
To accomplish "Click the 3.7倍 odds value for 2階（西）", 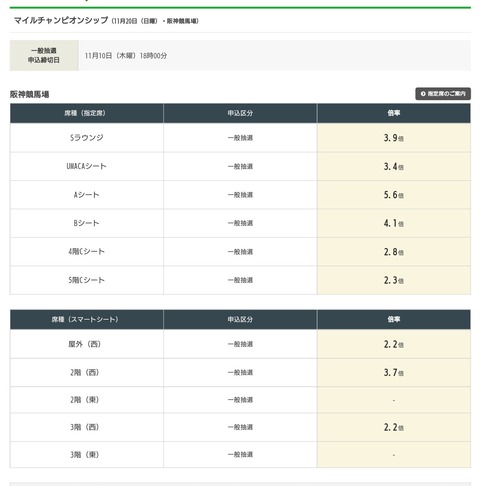I will coord(394,372).
